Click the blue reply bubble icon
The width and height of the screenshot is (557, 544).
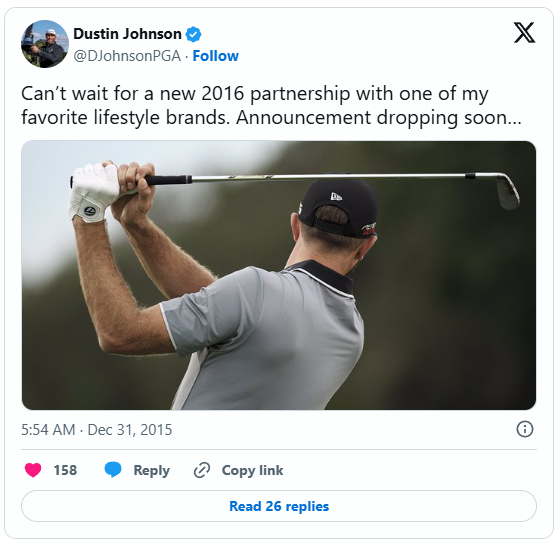113,470
